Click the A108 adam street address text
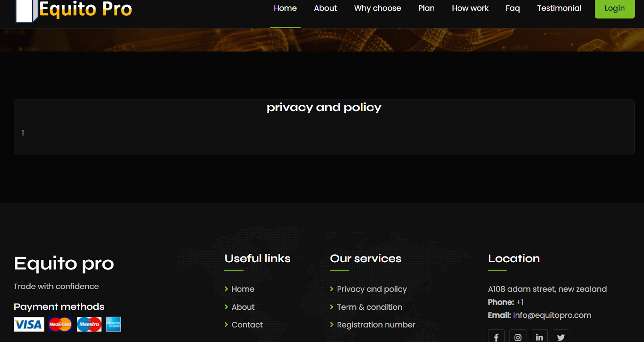 tap(547, 289)
